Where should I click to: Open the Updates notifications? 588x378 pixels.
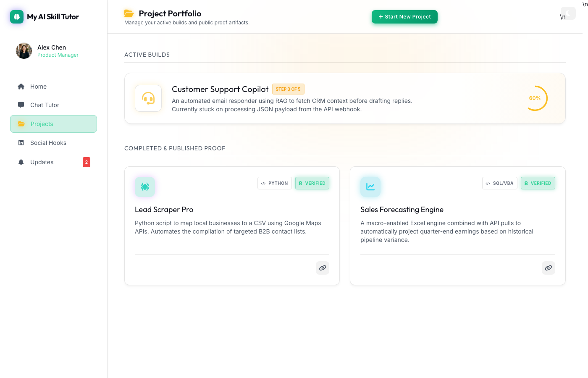pos(42,162)
